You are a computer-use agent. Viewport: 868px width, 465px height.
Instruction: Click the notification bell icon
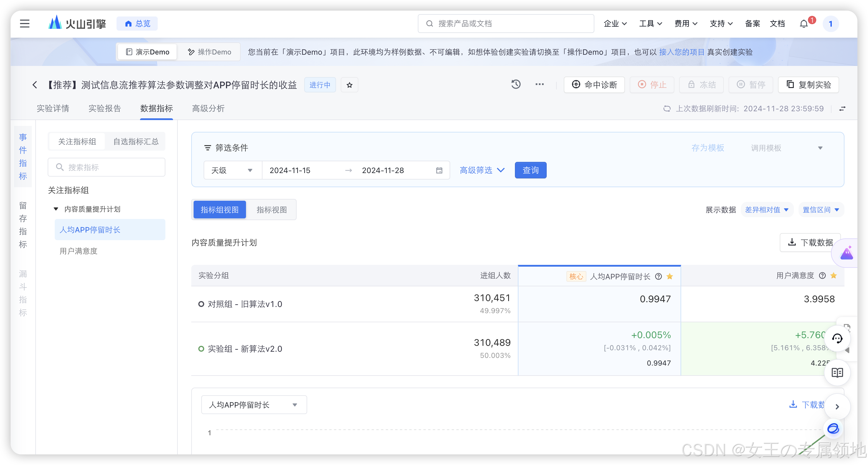804,24
